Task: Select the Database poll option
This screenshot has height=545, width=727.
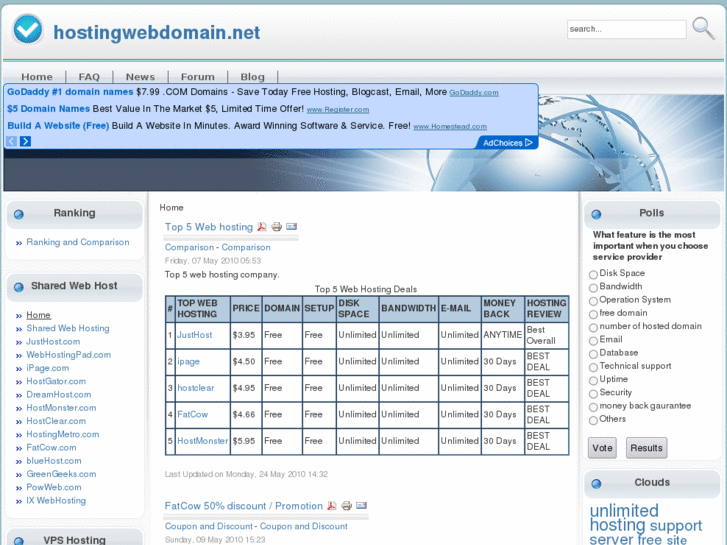Action: pyautogui.click(x=593, y=354)
